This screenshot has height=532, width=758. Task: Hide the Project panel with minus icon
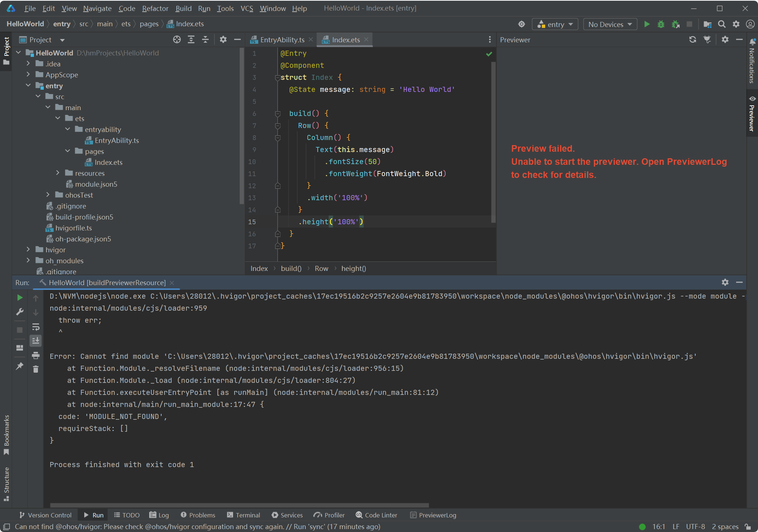pos(237,40)
